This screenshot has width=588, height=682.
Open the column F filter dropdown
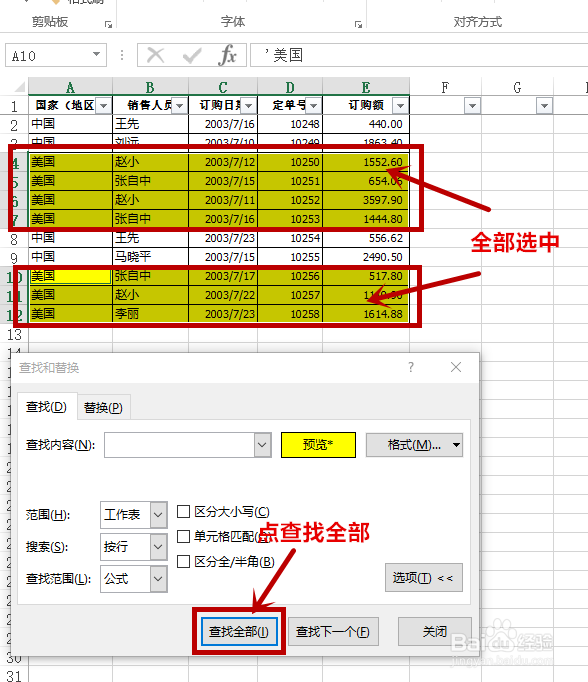[472, 105]
